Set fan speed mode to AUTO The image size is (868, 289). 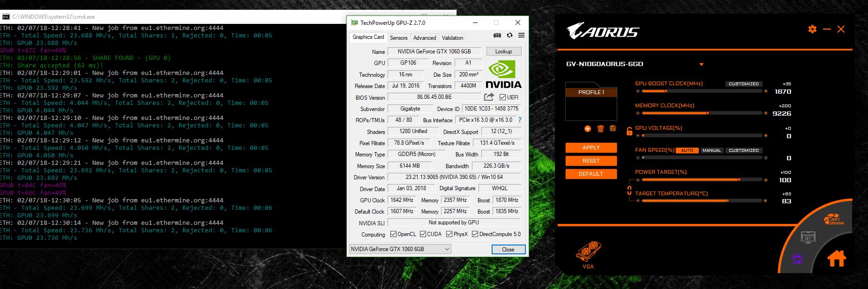pos(687,150)
